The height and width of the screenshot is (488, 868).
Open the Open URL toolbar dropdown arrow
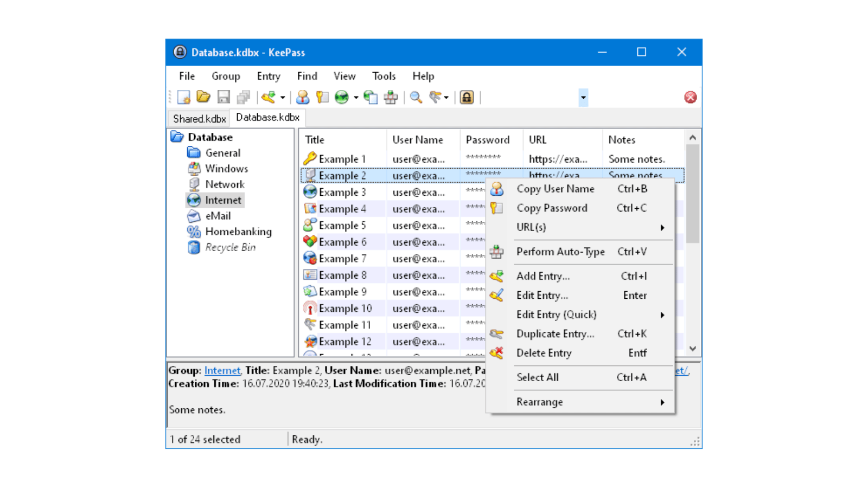[x=356, y=98]
